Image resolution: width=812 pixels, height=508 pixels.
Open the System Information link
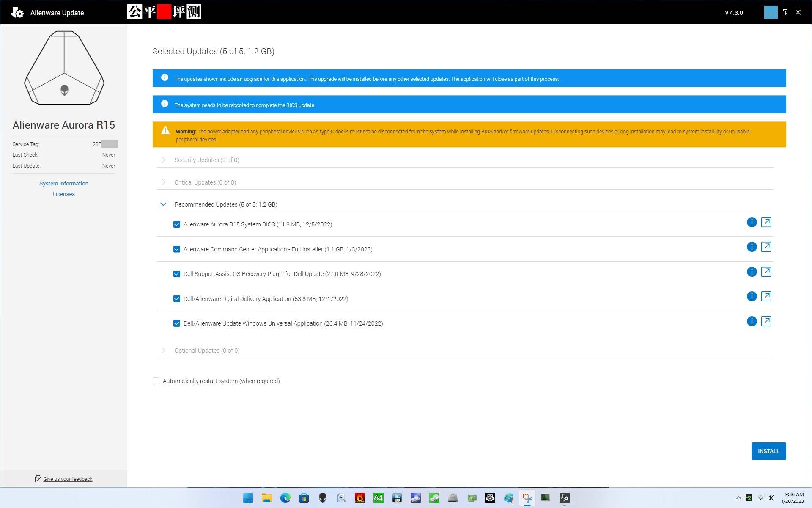(64, 183)
